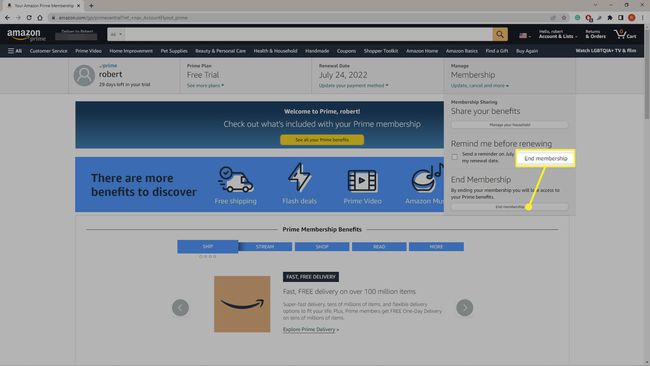Image resolution: width=650 pixels, height=366 pixels.
Task: Click robert's profile avatar icon
Action: tap(84, 75)
